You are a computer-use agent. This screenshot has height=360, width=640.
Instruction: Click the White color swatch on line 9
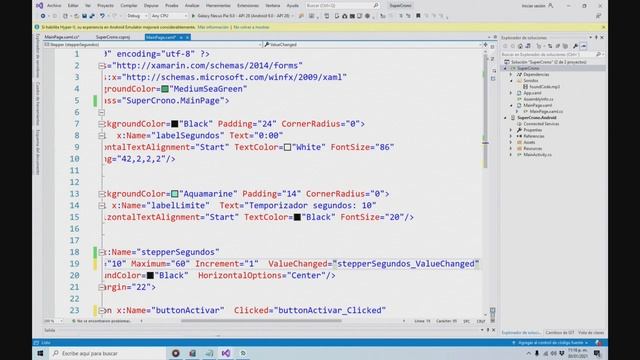click(287, 147)
